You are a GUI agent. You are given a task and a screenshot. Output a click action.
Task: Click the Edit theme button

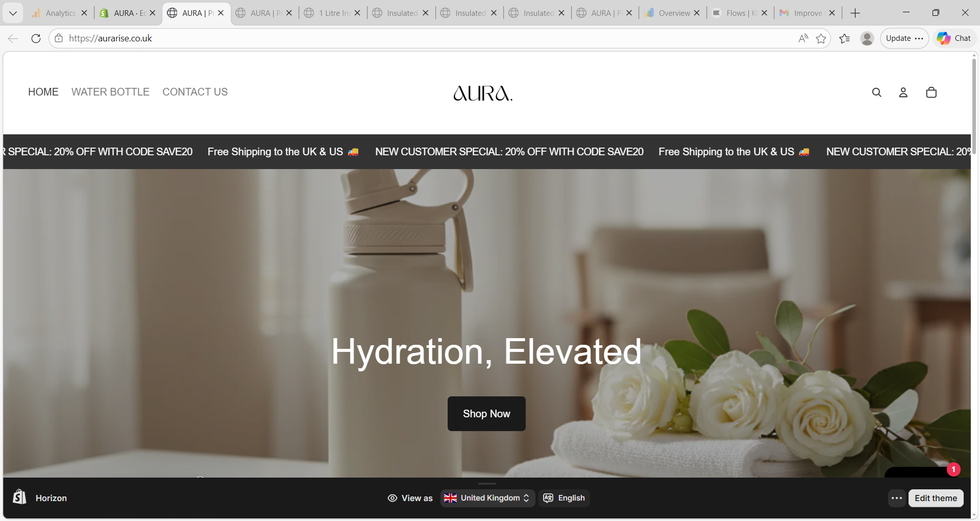click(936, 498)
